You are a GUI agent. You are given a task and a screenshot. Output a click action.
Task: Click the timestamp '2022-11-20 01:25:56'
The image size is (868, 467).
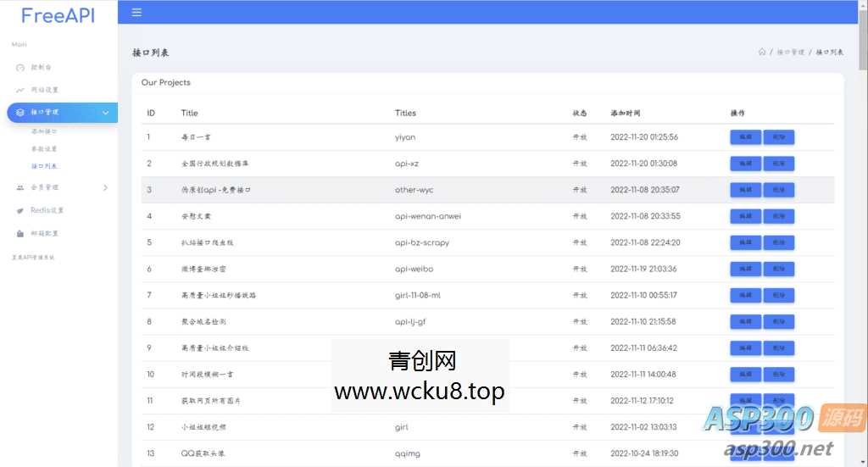(x=644, y=137)
